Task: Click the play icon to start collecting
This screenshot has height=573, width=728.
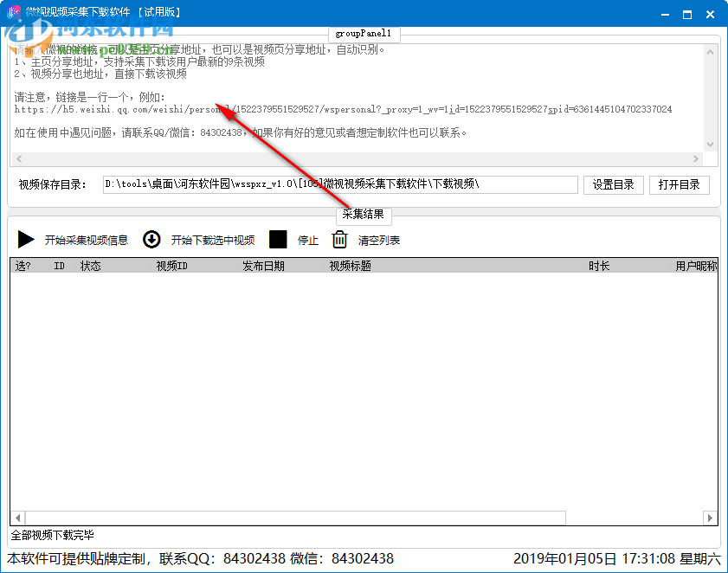Action: (x=26, y=240)
